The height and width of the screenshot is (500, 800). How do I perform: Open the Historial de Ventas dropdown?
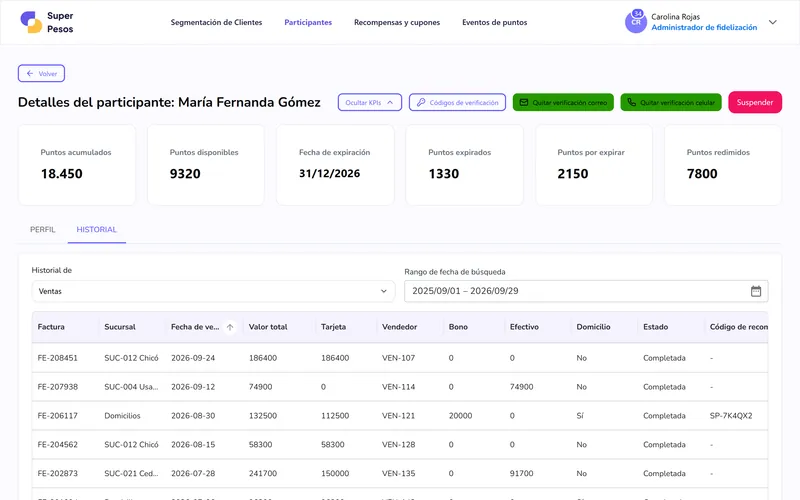pos(213,291)
